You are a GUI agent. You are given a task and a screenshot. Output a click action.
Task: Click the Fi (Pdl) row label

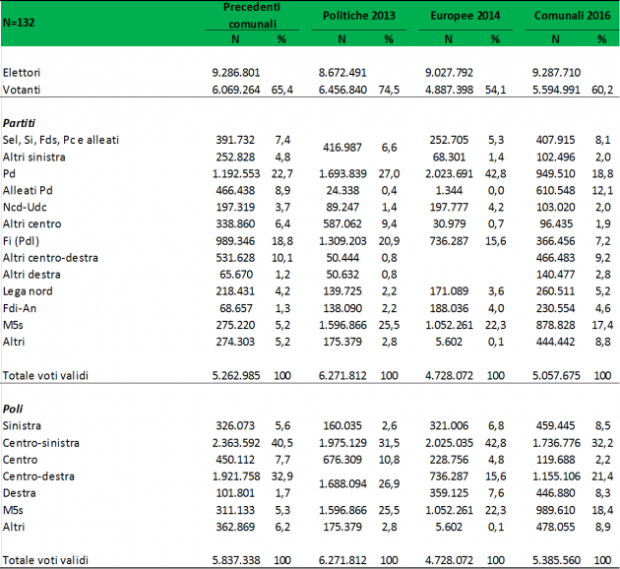coord(21,241)
